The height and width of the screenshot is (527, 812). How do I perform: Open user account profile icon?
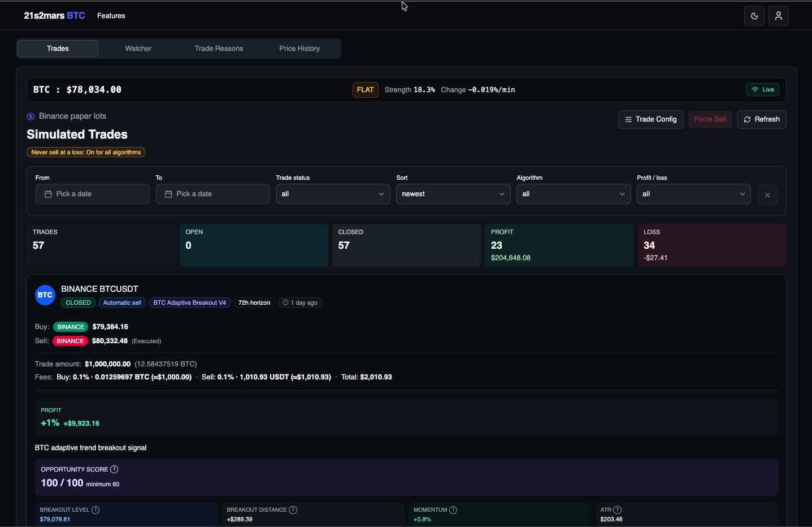pos(779,16)
